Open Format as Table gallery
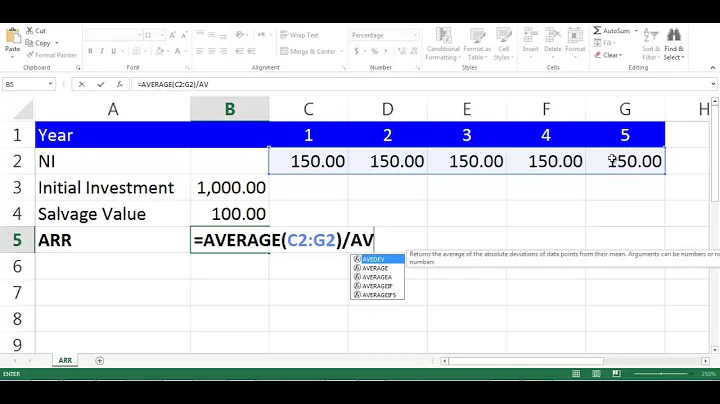Viewport: 720px width, 404px height. (477, 44)
